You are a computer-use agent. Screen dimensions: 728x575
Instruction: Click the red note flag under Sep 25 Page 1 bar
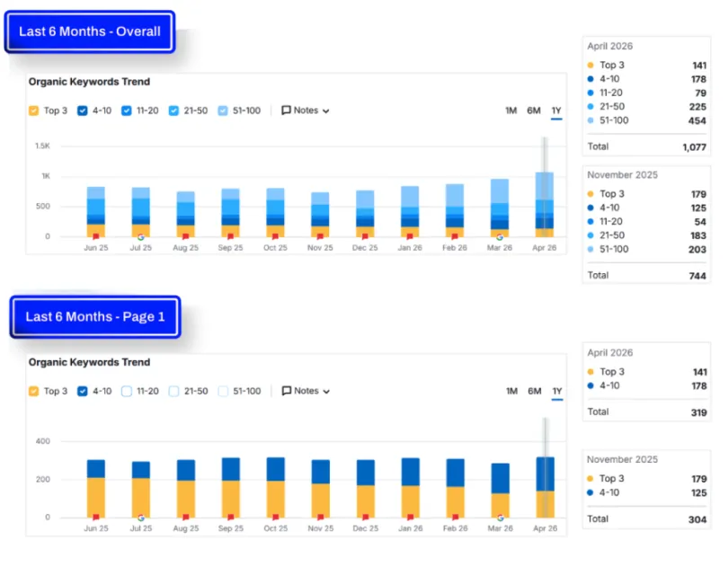tap(231, 517)
